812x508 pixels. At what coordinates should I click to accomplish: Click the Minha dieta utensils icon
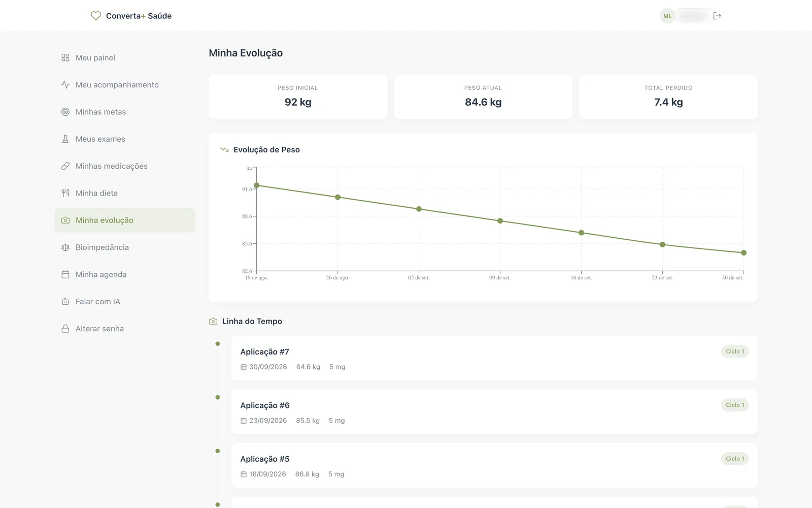65,193
